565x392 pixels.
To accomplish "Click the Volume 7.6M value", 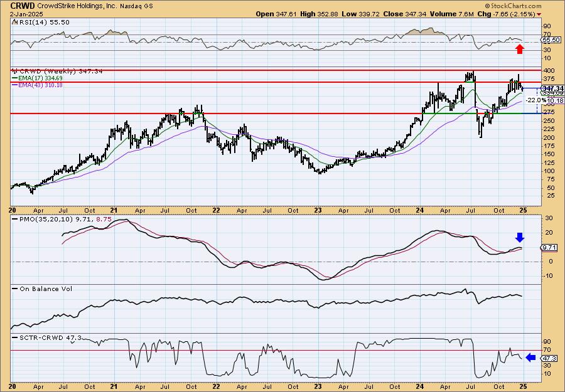I will [451, 14].
